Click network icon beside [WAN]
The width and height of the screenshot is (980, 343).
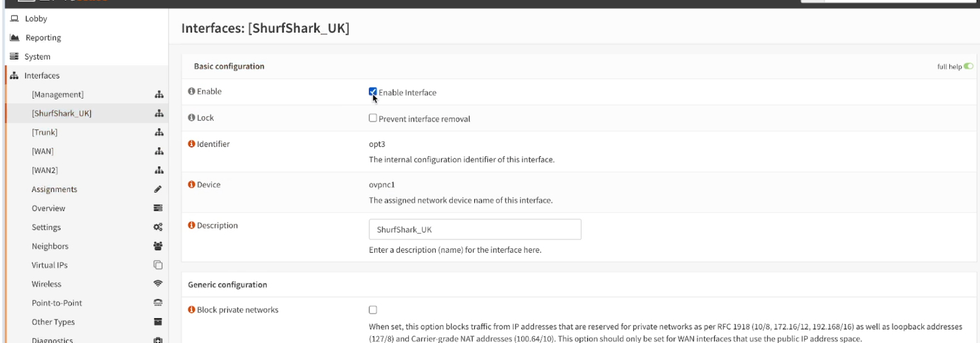pos(158,152)
